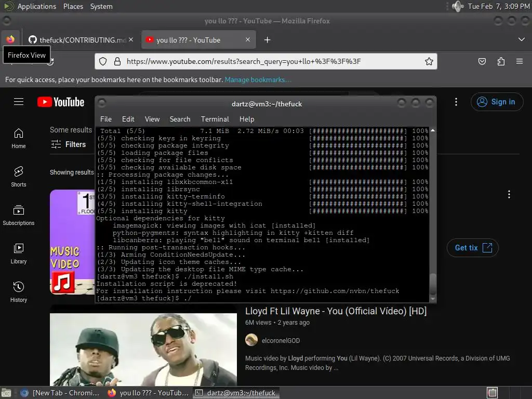This screenshot has height=399, width=532.
Task: Bookmark this page with star icon
Action: click(429, 61)
